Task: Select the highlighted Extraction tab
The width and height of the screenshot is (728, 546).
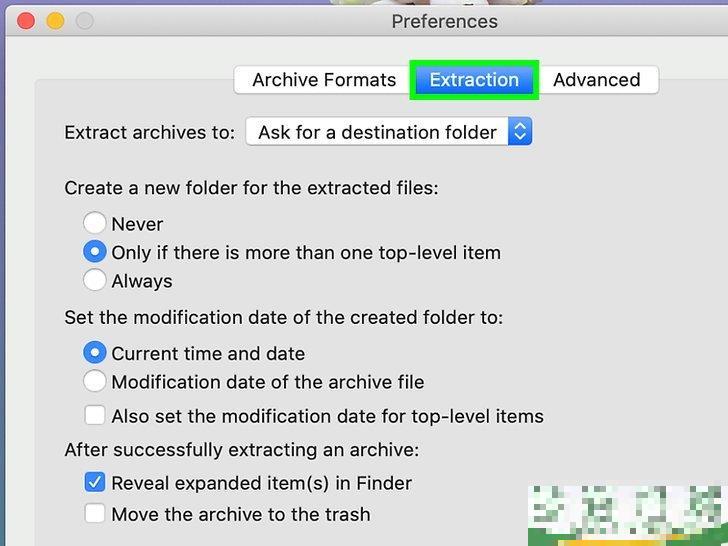Action: (x=474, y=80)
